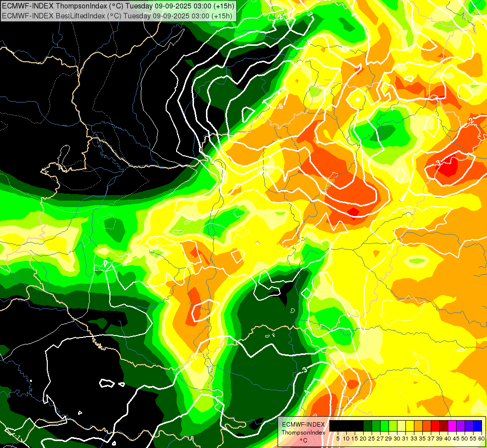
Task: Click the legend value '40'
Action: [448, 439]
